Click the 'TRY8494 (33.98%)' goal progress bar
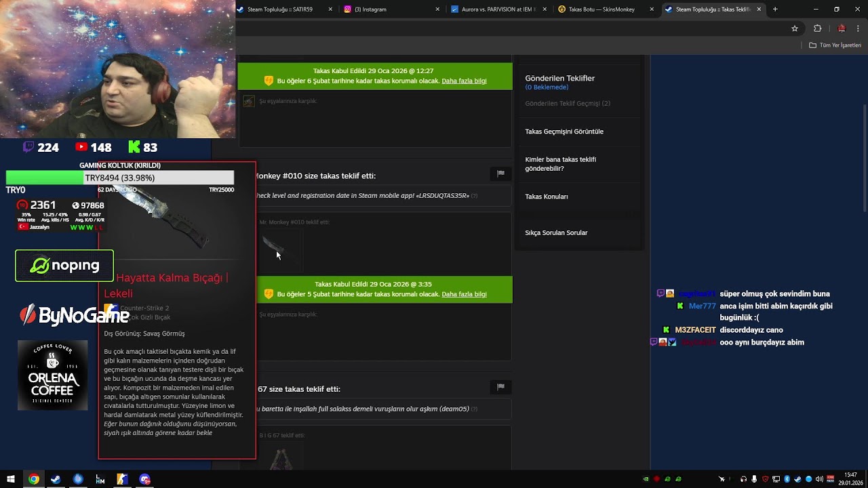This screenshot has width=868, height=488. click(x=120, y=178)
